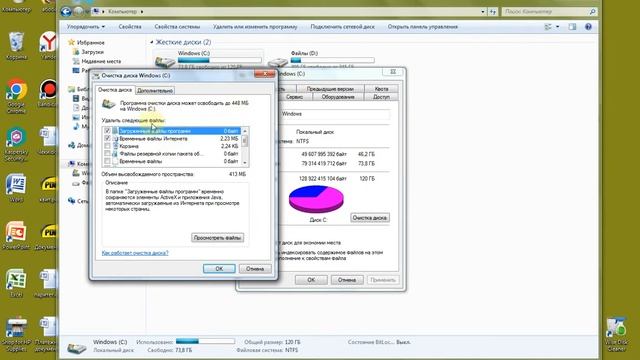Check the Файлы резервной копии пакета checkbox
The width and height of the screenshot is (640, 360).
coord(107,154)
